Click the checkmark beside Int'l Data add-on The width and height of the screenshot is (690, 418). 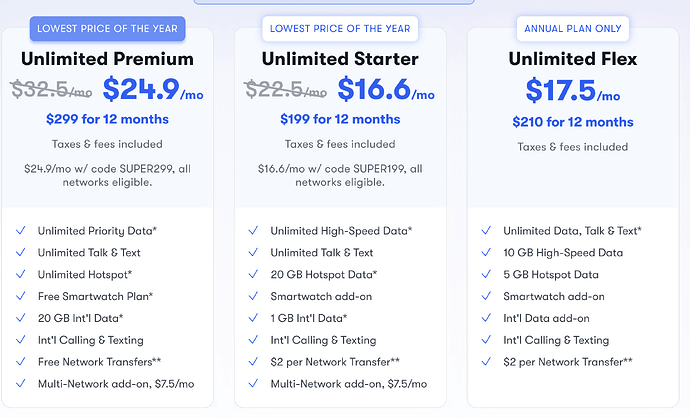click(485, 319)
